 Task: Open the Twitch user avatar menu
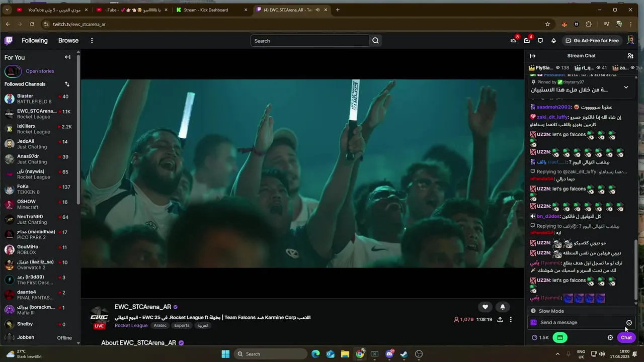point(630,41)
